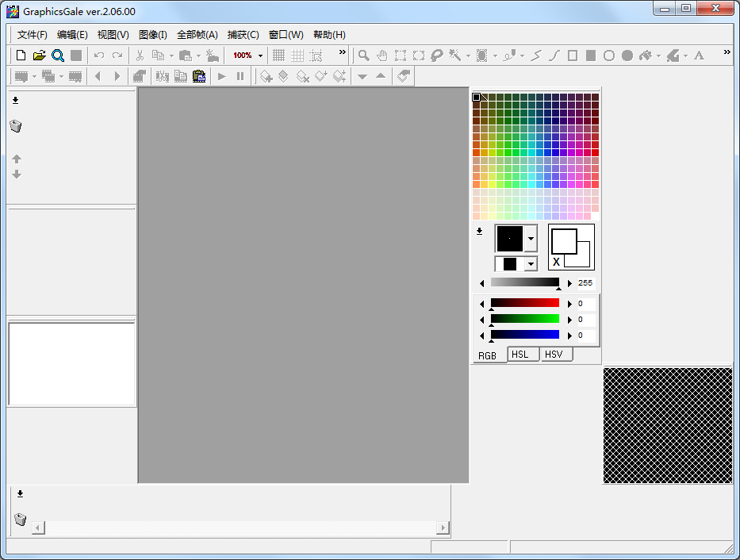740x560 pixels.
Task: Open the 文件(F) menu
Action: [32, 35]
